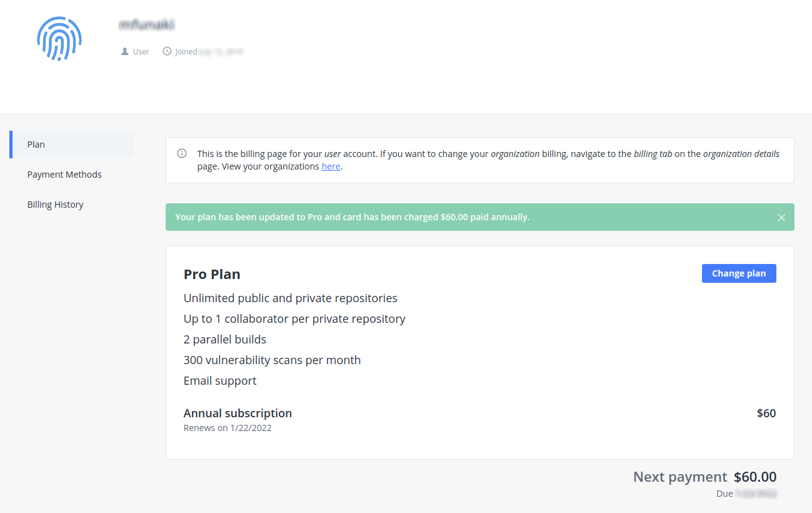Open the Payment Methods section
The height and width of the screenshot is (513, 812).
click(64, 175)
